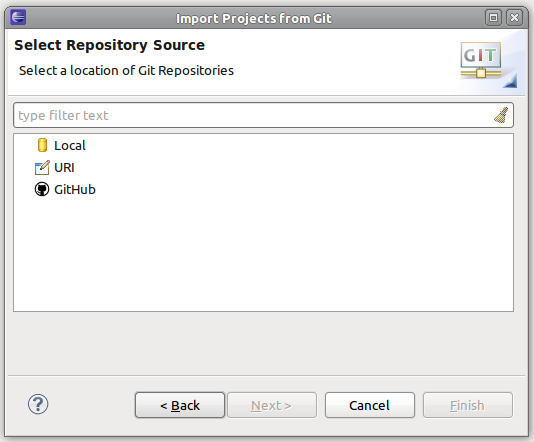
Task: Click the GitHub octocat icon
Action: [42, 189]
